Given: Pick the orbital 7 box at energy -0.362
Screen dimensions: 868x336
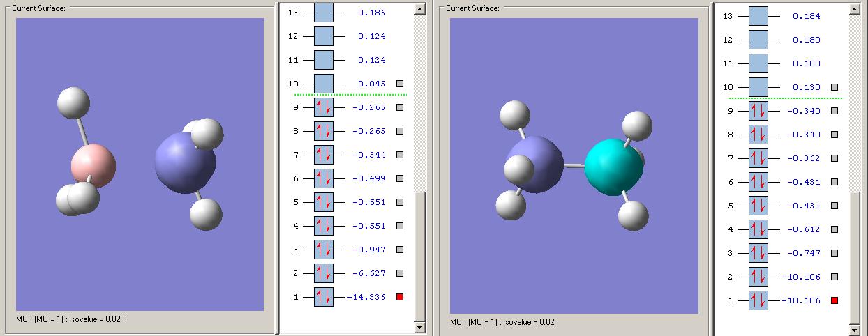Looking at the screenshot, I should 758,158.
